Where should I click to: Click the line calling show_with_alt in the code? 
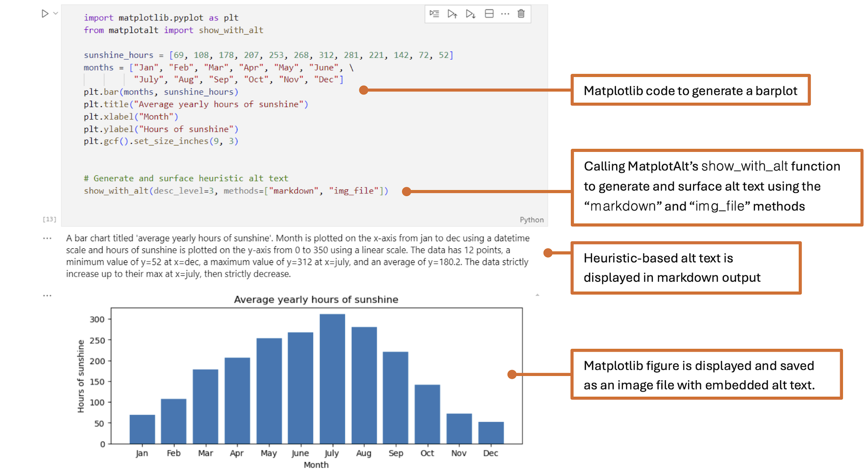235,191
